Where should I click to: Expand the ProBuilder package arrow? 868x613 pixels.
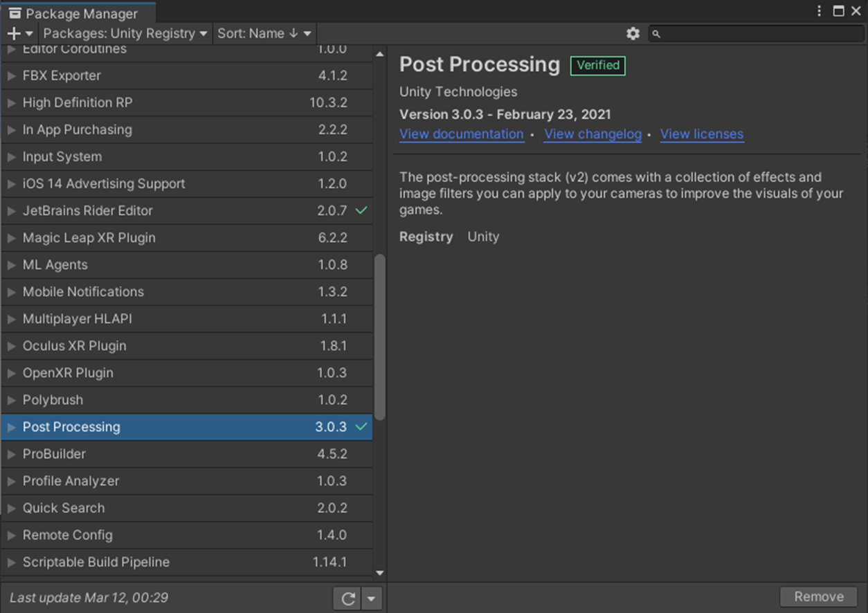coord(11,454)
